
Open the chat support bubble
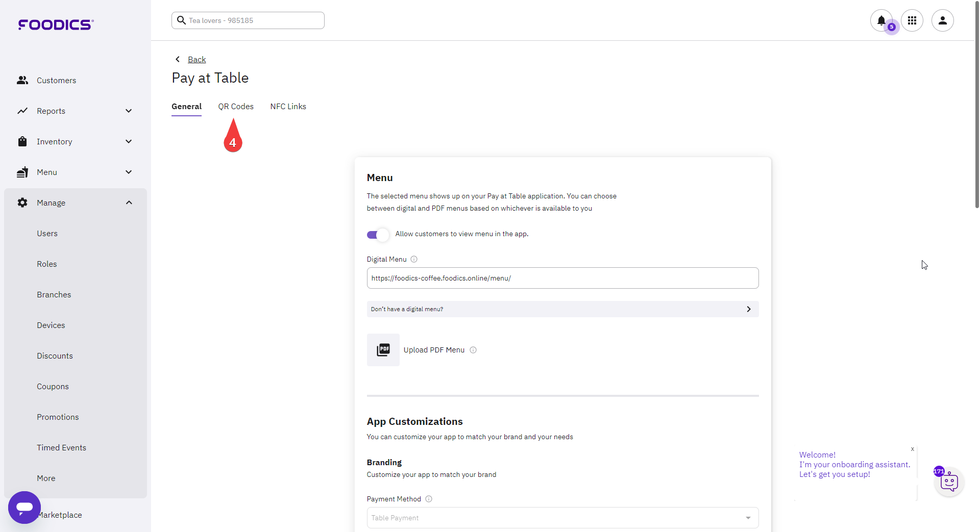[24, 507]
